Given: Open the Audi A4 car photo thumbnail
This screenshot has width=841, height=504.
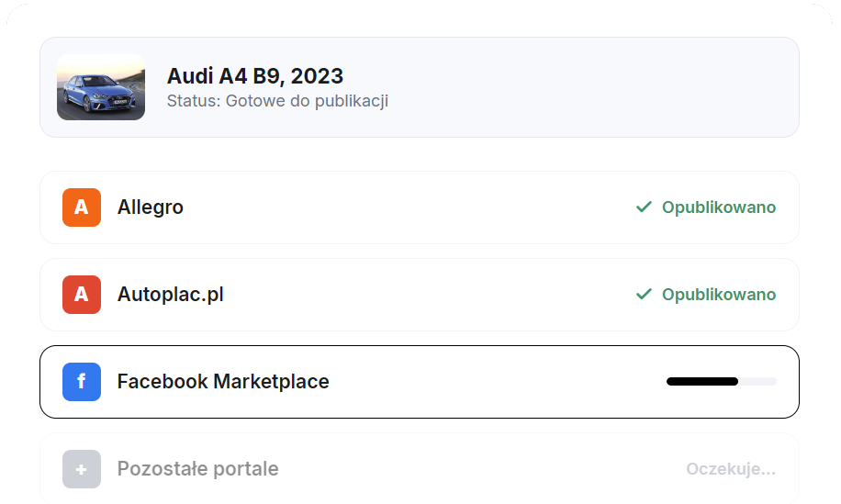Looking at the screenshot, I should pyautogui.click(x=101, y=87).
